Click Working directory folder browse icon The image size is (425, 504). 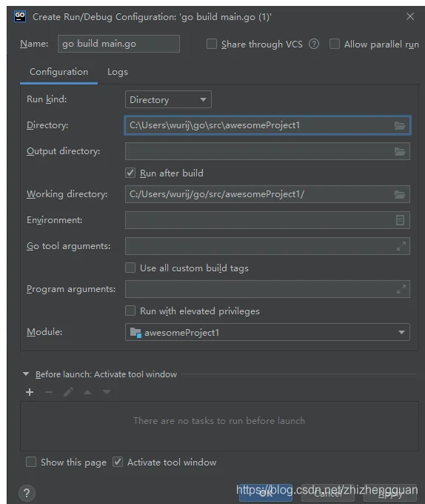pos(400,194)
